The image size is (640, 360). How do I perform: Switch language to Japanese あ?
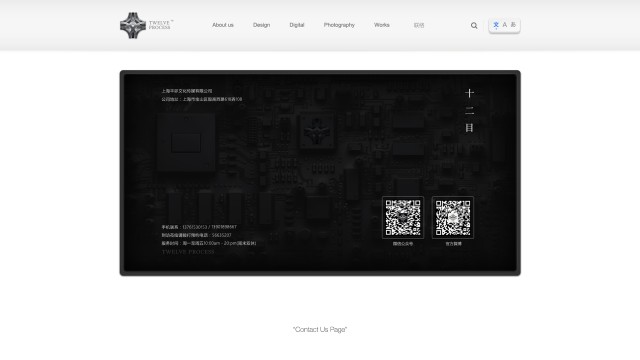513,25
